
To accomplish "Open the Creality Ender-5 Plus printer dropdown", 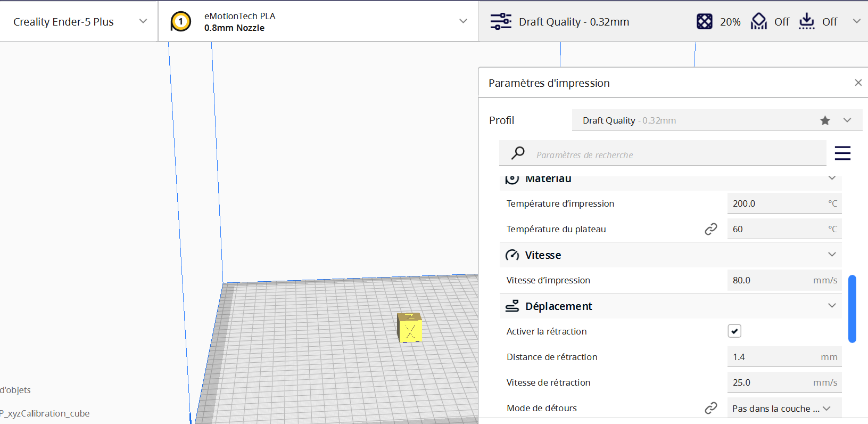I will point(79,21).
